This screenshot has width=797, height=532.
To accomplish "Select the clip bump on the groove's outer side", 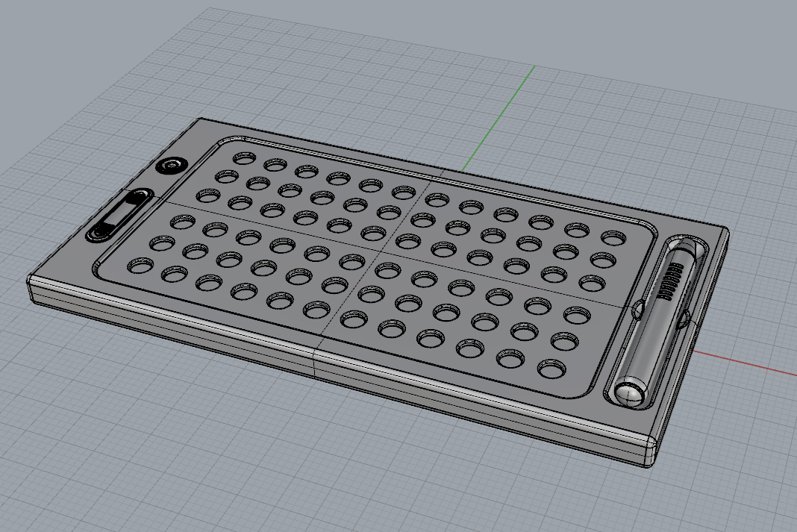I will (684, 319).
